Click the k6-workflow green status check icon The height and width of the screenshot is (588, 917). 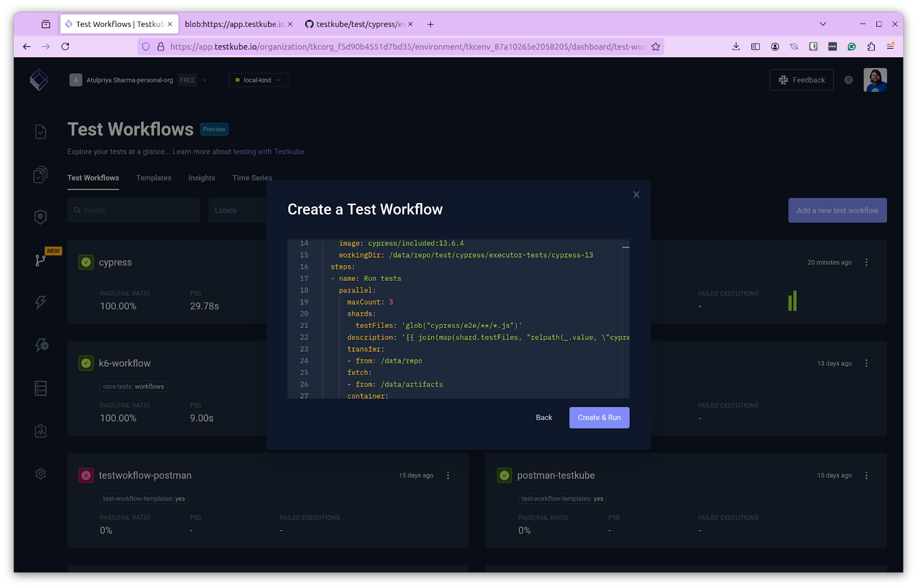86,363
